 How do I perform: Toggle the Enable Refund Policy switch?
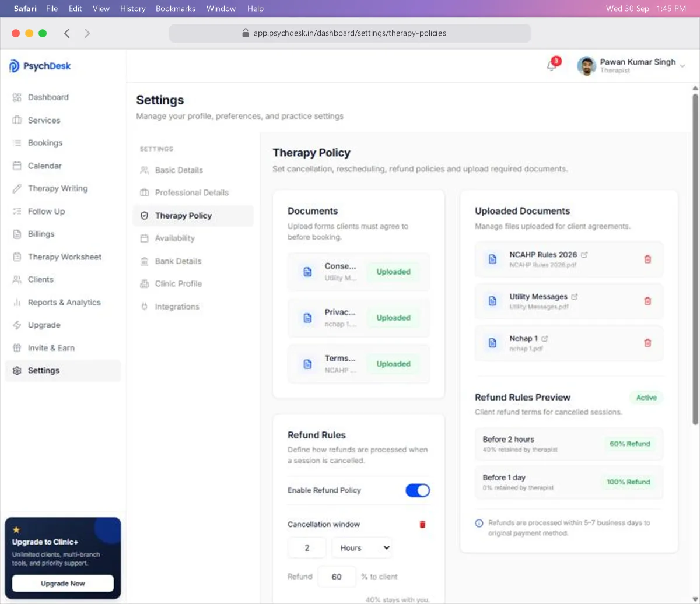[x=418, y=490]
